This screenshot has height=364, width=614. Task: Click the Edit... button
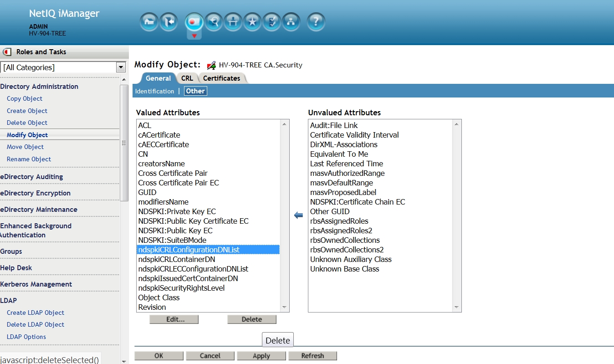(x=174, y=319)
